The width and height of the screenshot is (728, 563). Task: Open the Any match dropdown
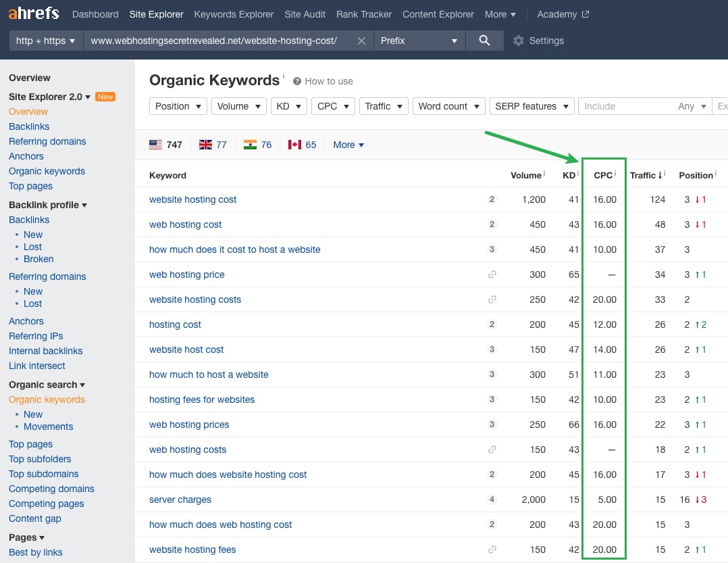[692, 106]
